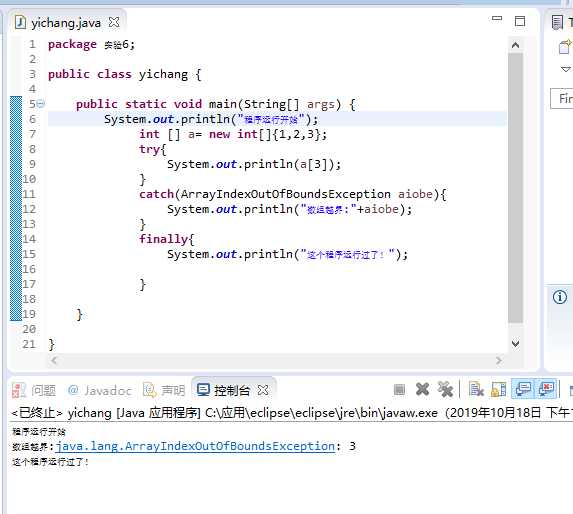Maximize the editor area
573x514 pixels.
pos(520,21)
